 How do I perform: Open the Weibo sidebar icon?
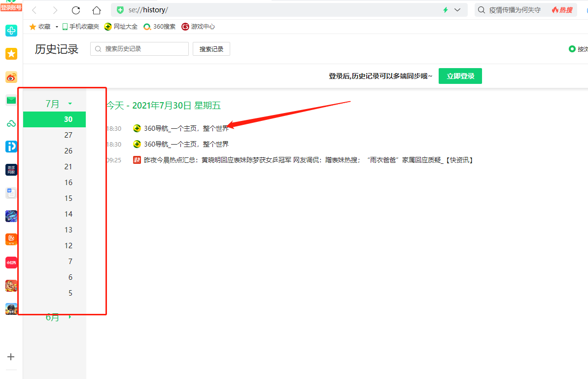click(x=11, y=77)
